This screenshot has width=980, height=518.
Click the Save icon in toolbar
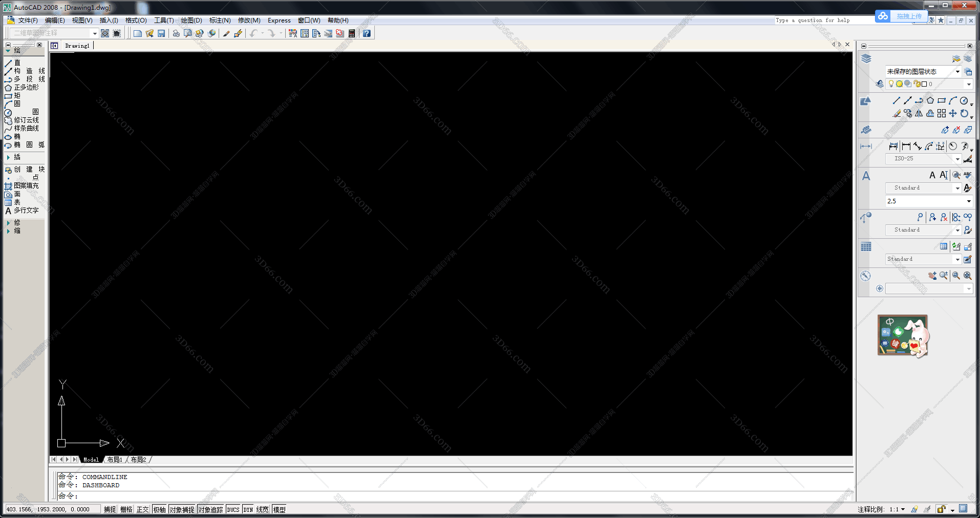(x=161, y=33)
